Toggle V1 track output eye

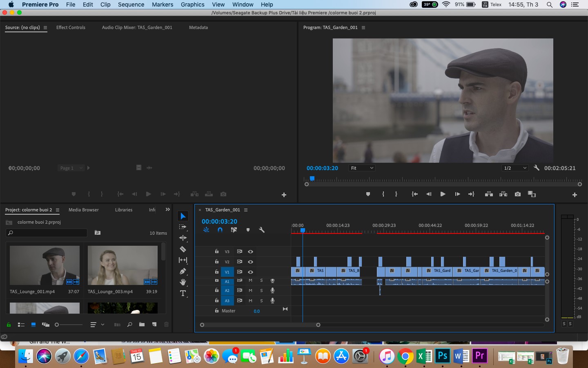tap(250, 272)
